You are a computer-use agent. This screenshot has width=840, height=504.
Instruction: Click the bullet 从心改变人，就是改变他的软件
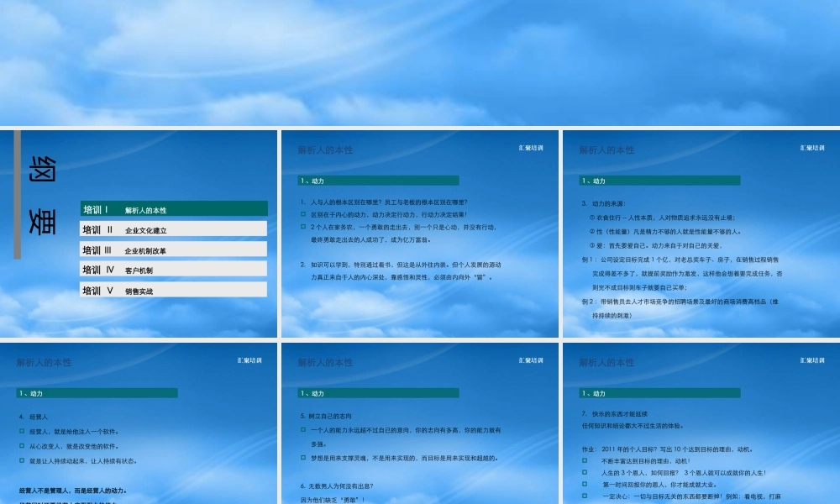[74, 445]
